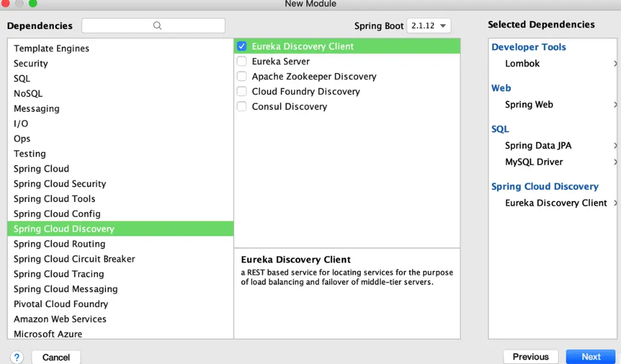Select the Spring Cloud category

click(120, 169)
